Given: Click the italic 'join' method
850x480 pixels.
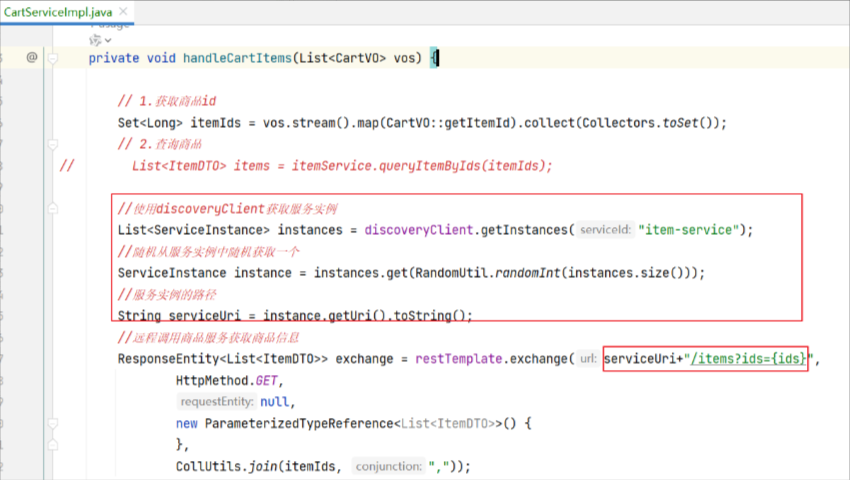Looking at the screenshot, I should click(x=262, y=466).
